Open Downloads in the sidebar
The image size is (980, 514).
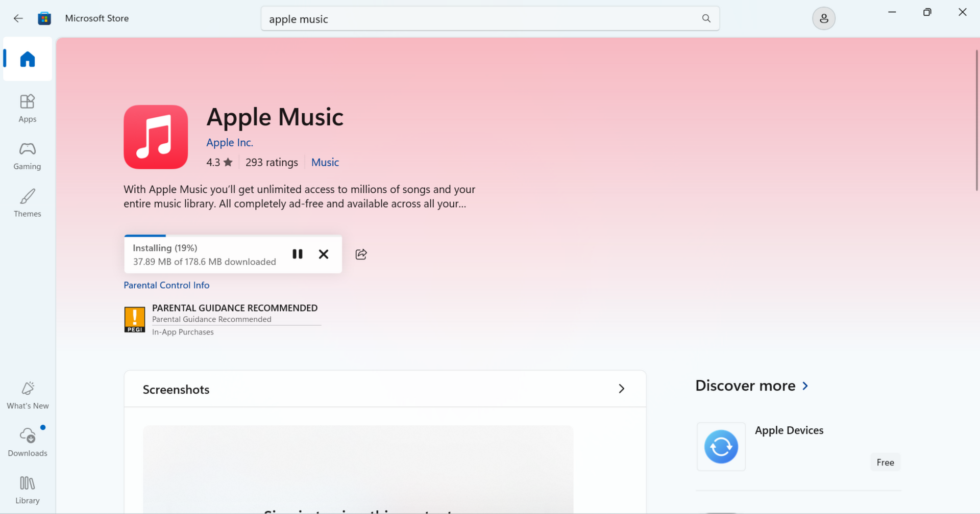coord(28,442)
